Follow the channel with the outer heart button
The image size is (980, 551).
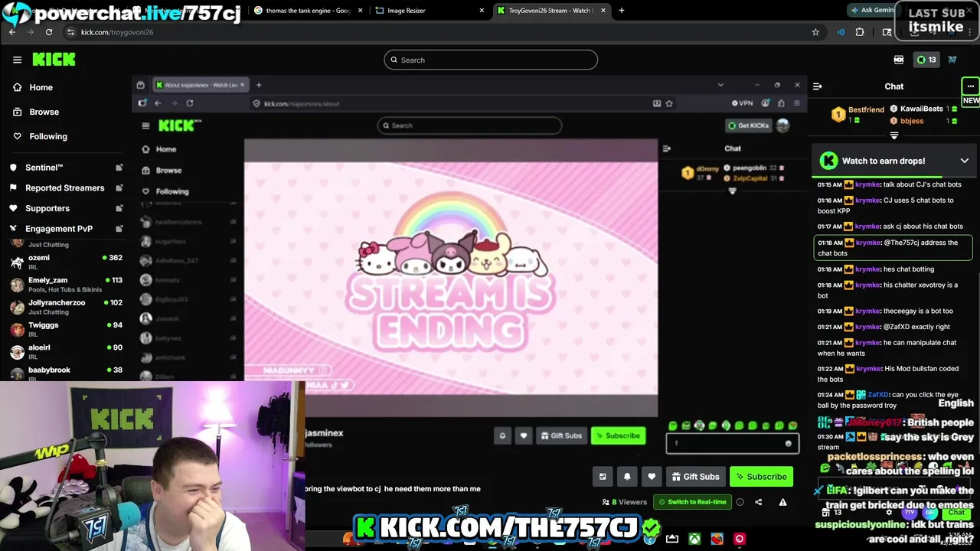(652, 477)
